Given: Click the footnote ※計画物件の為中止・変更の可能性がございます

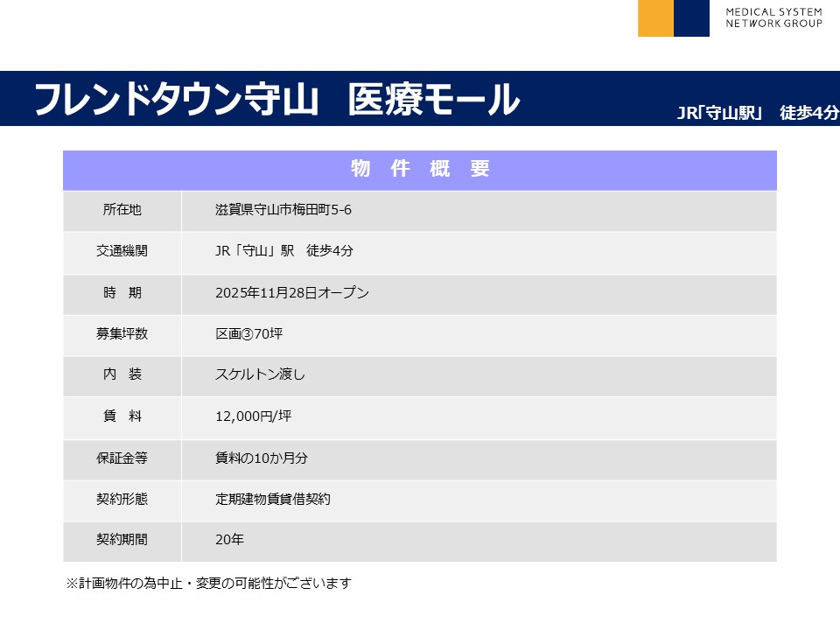Looking at the screenshot, I should (x=208, y=583).
